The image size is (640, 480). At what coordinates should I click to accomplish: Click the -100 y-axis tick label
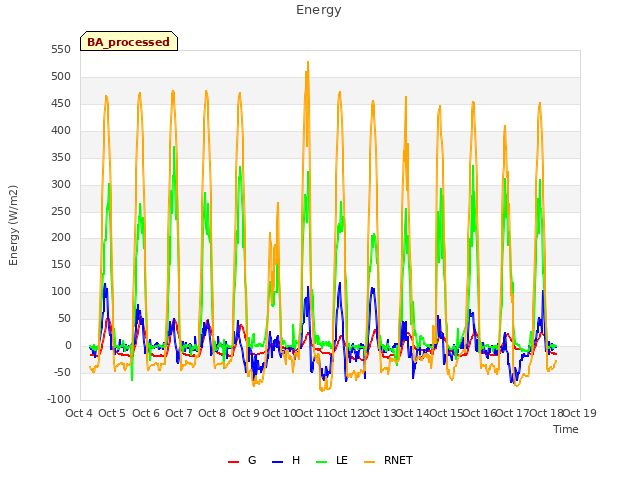click(59, 399)
